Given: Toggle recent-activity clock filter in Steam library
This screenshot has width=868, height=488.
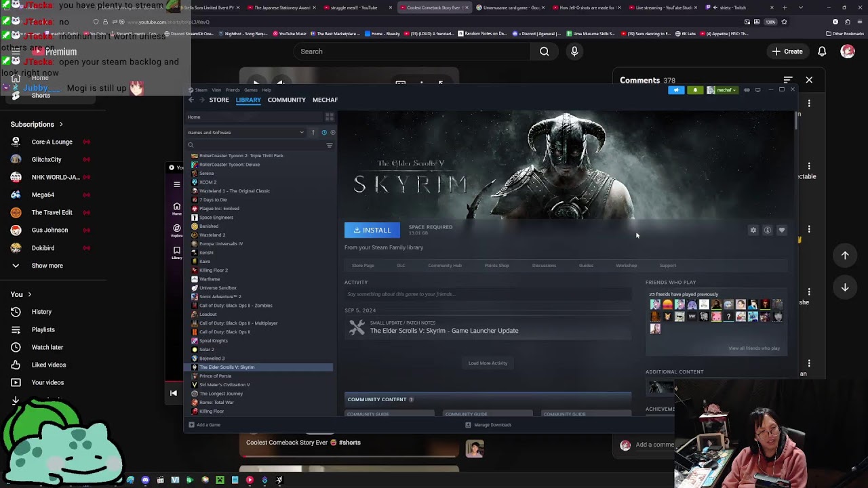Looking at the screenshot, I should pyautogui.click(x=324, y=132).
